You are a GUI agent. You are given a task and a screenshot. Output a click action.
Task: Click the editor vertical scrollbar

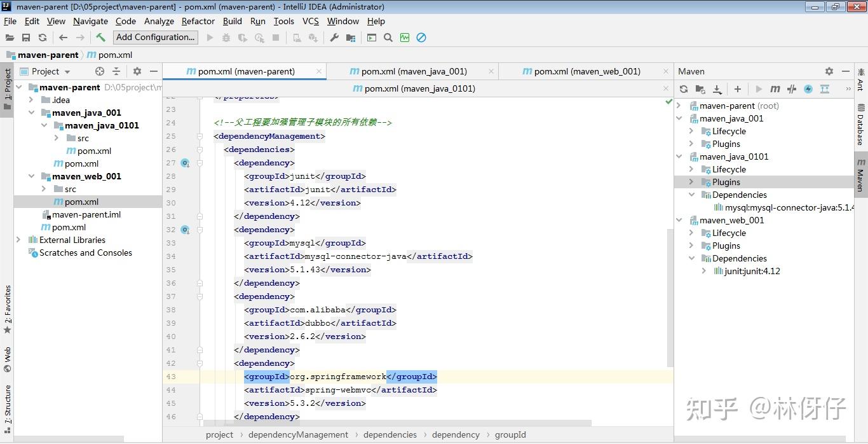(670, 297)
